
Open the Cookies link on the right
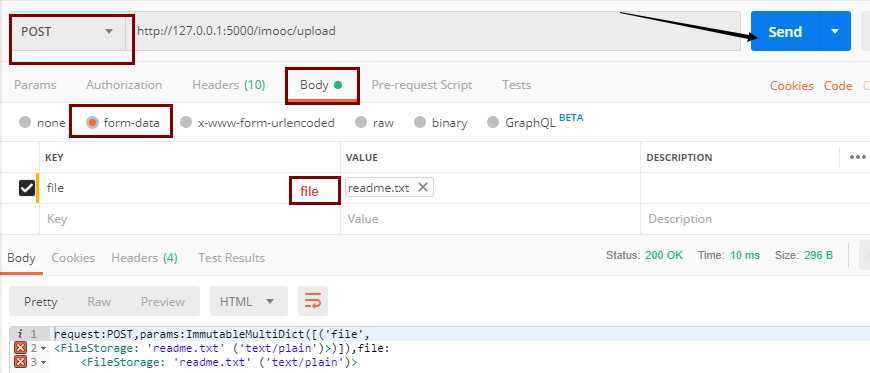[x=792, y=86]
